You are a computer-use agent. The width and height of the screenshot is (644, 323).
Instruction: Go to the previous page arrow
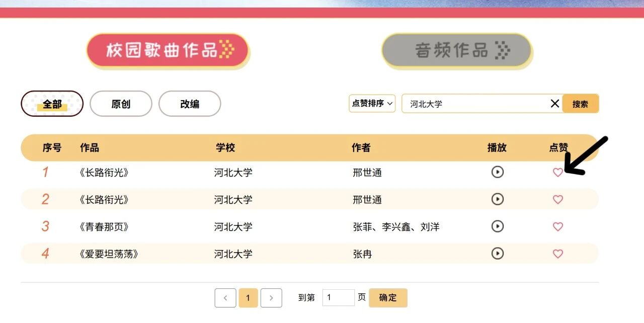(225, 298)
